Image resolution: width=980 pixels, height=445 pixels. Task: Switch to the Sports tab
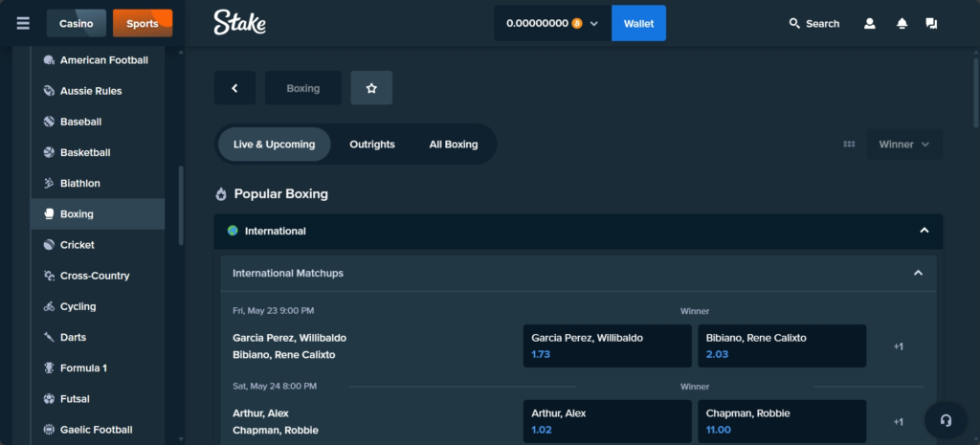[143, 24]
